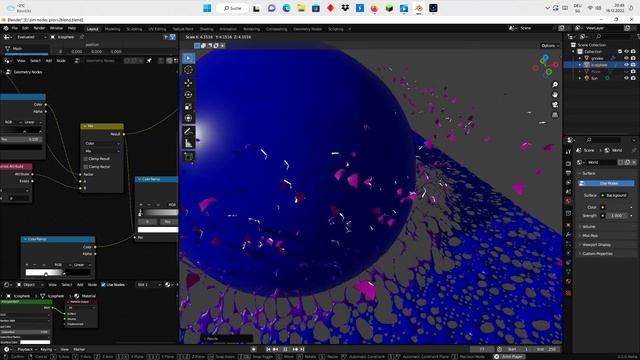This screenshot has width=640, height=360.
Task: Toggle visibility eye for Collection in outliner
Action: (x=626, y=51)
